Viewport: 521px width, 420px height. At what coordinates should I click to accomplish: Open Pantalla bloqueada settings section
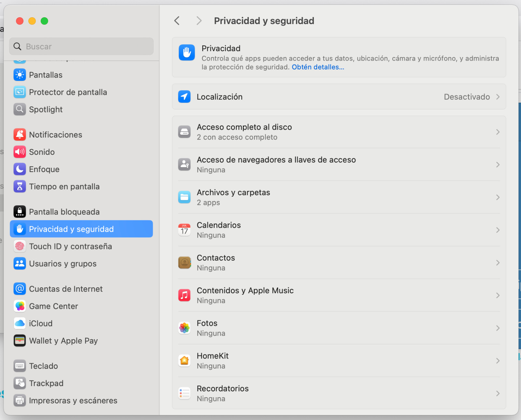tap(64, 212)
